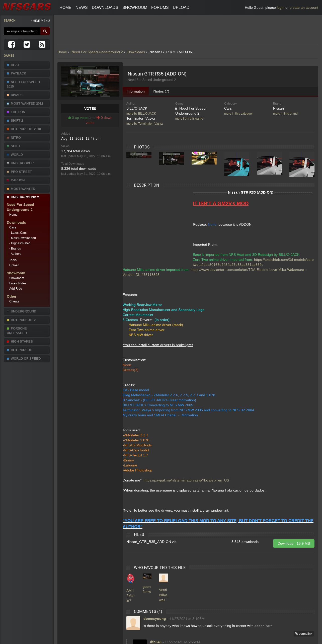Open the News nav item
322x644 pixels.
82,8
